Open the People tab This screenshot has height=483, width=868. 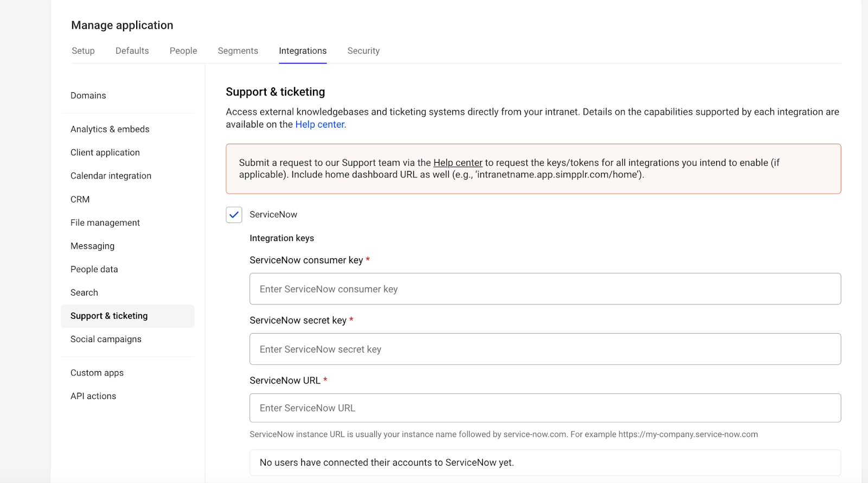[183, 51]
